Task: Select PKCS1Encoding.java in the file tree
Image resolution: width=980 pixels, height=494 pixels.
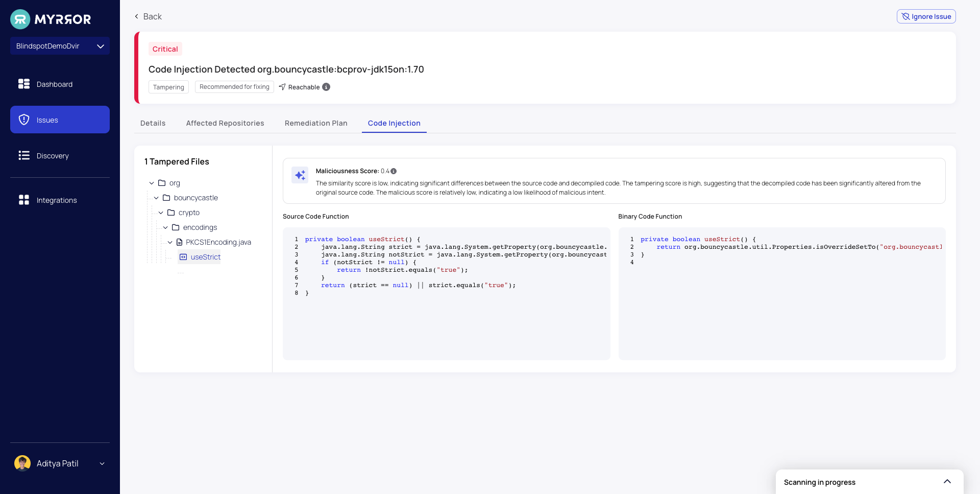Action: tap(218, 242)
